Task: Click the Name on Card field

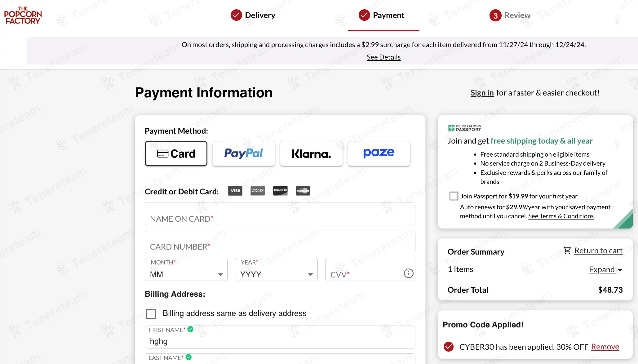Action: coord(280,214)
